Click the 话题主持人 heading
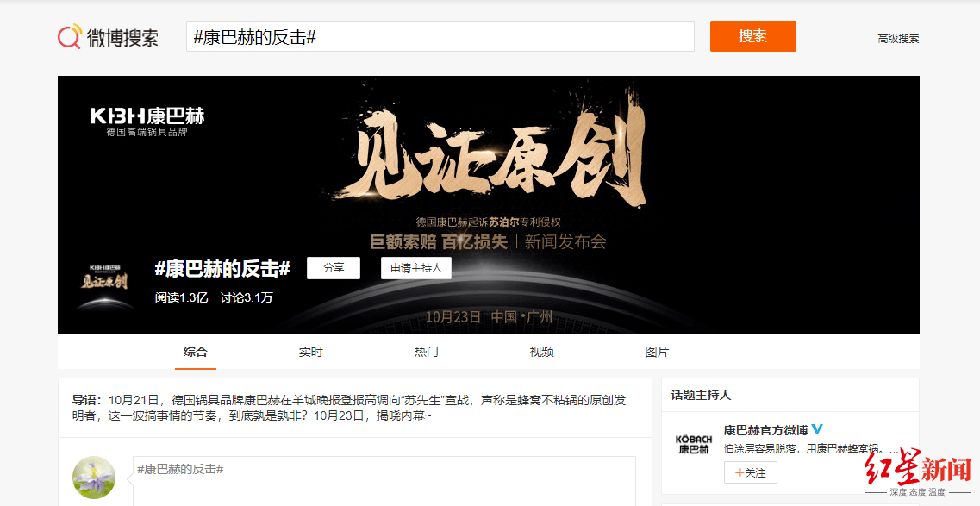Image resolution: width=980 pixels, height=506 pixels. click(x=701, y=395)
